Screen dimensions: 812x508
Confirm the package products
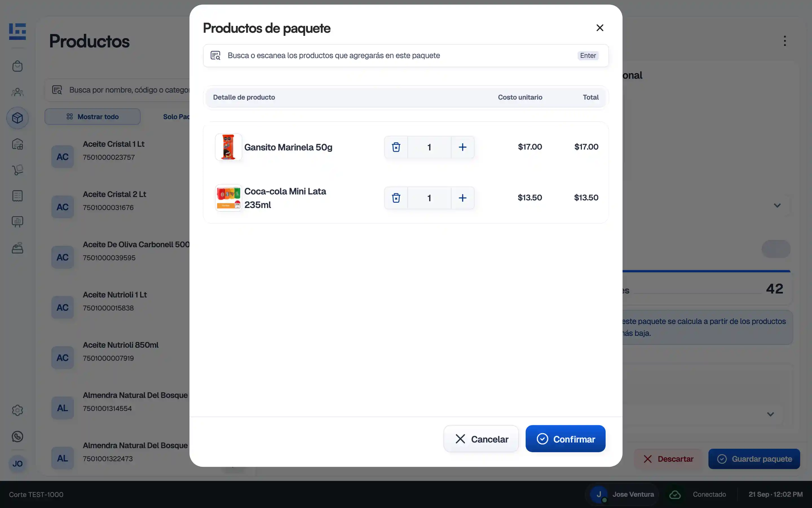565,439
